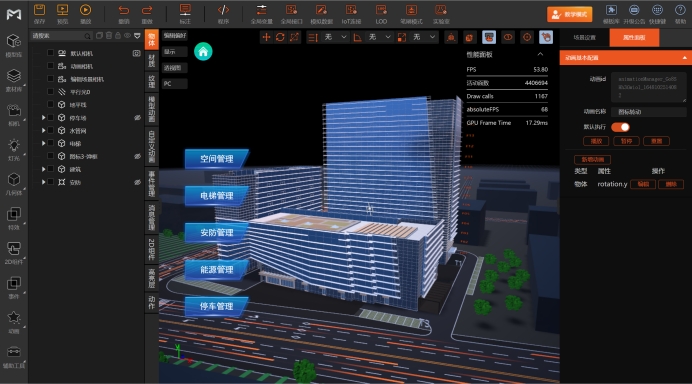Image resolution: width=692 pixels, height=384 pixels.
Task: Open the first 无 snap dropdown
Action: tap(335, 38)
